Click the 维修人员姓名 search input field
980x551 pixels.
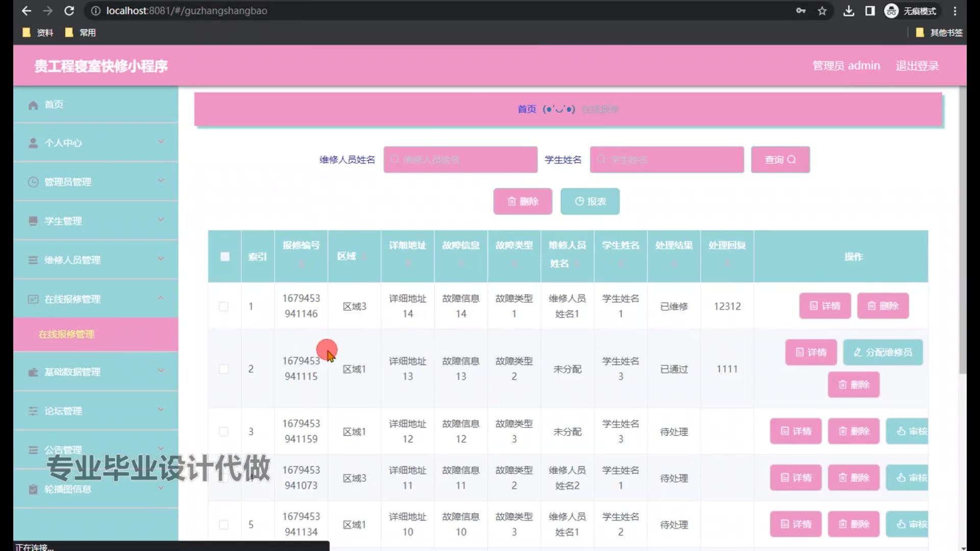point(460,160)
